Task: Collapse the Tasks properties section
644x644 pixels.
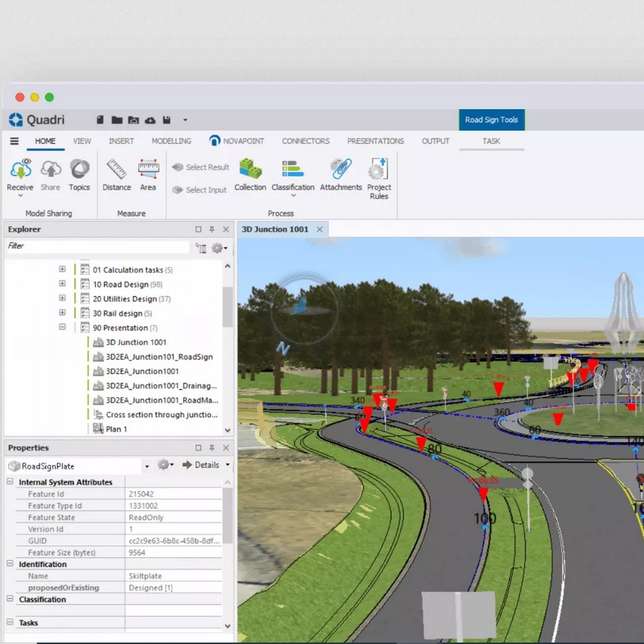Action: (x=10, y=622)
